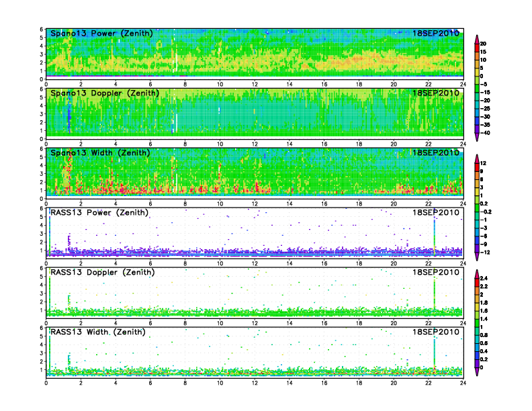Click hour 22 tick under the RASS13 Doppler panel

point(428,323)
